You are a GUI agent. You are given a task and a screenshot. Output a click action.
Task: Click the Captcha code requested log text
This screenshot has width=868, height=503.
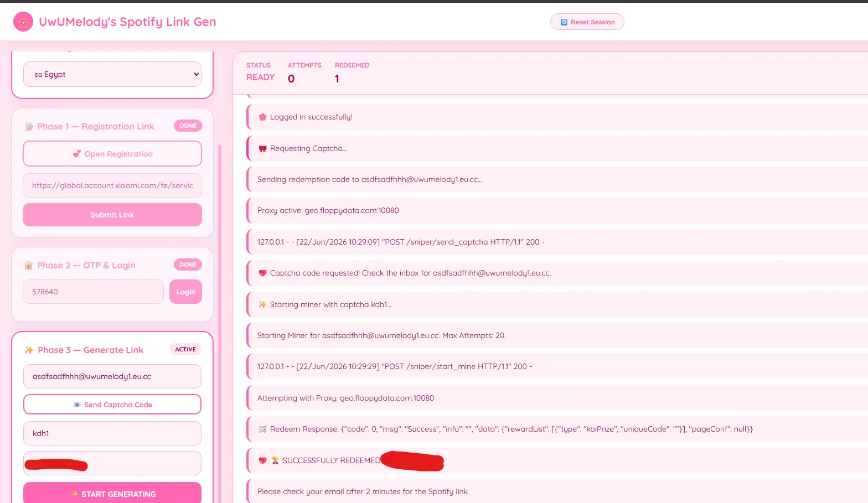click(410, 273)
